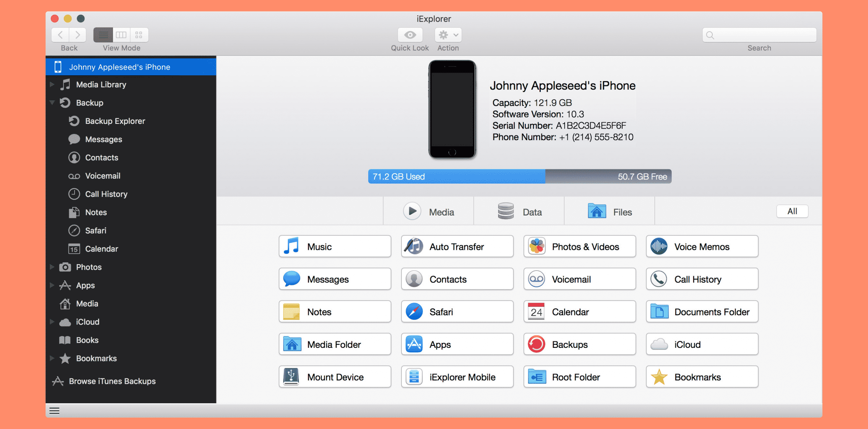Open Backups tile
This screenshot has height=429, width=868.
pos(579,344)
